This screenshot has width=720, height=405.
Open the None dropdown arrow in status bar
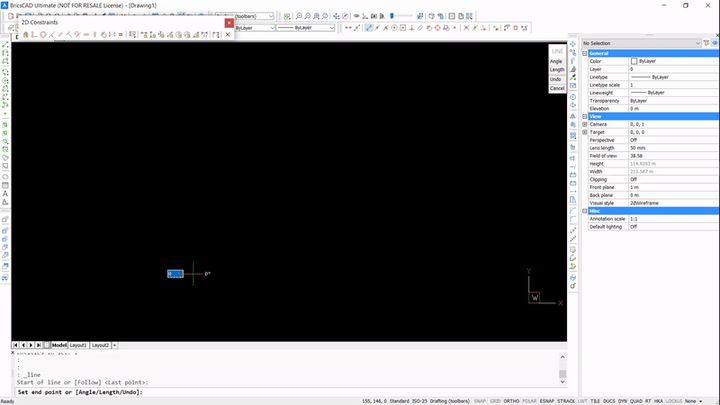(701, 401)
